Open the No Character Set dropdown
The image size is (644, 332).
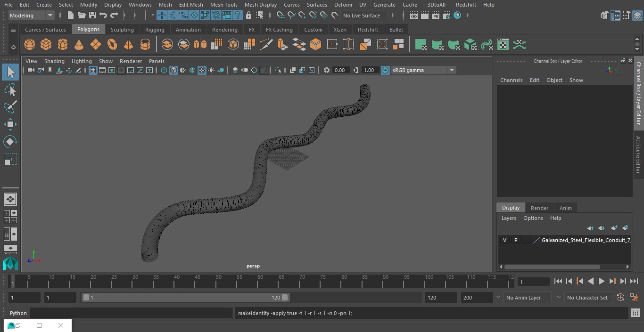coord(587,298)
